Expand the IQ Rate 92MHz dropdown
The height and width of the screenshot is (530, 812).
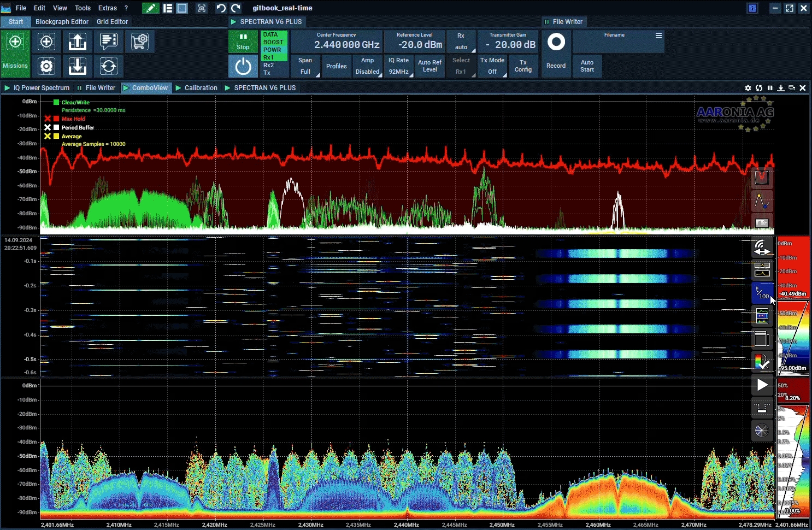pos(399,66)
